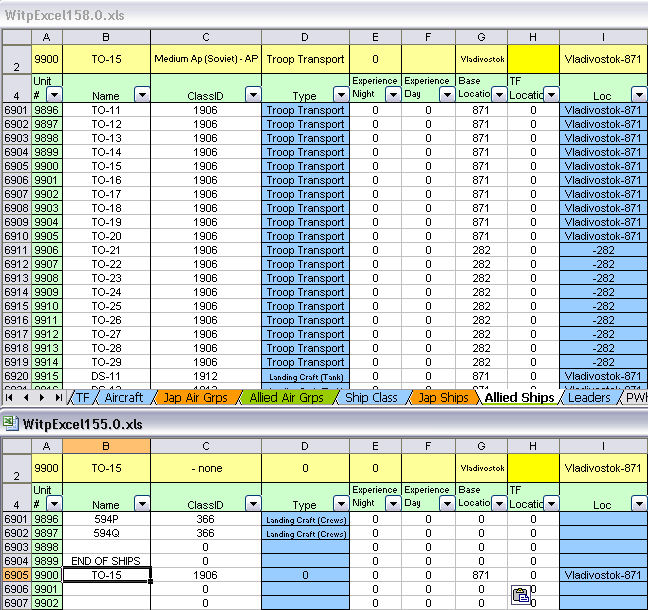Open Unit # filter in WitpExcel155 window
This screenshot has height=610, width=648.
[54, 504]
